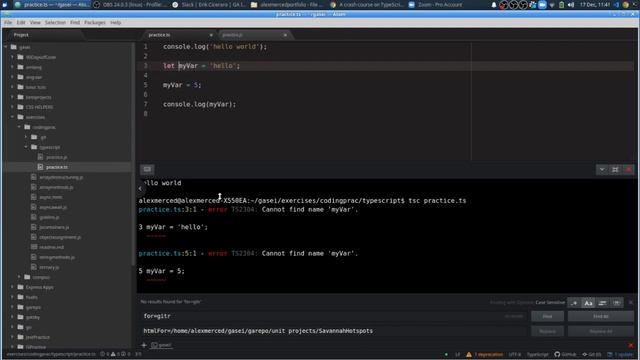Click the terminal panel keyboard icon
Screen dimensions: 640x360
click(x=147, y=169)
